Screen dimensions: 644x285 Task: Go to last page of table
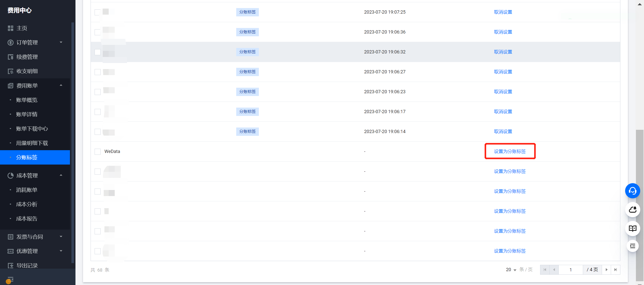[615, 270]
